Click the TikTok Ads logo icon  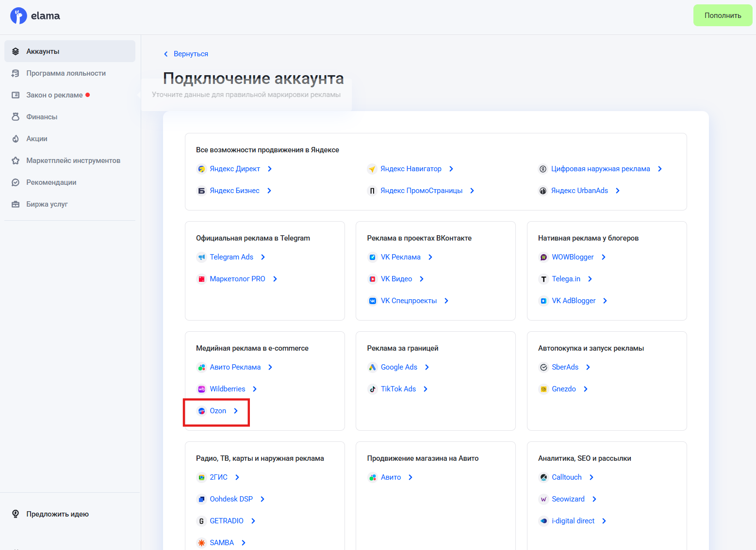pos(372,389)
